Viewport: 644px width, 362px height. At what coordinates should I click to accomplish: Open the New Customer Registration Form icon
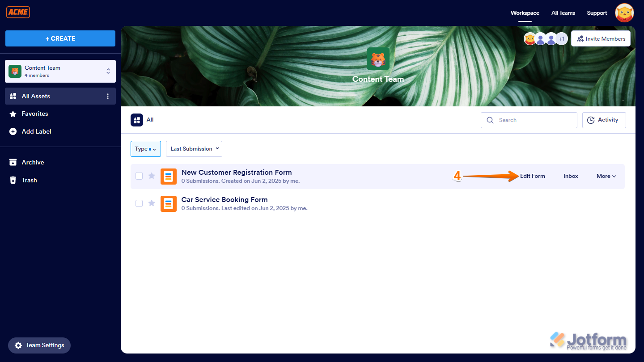[x=169, y=176]
